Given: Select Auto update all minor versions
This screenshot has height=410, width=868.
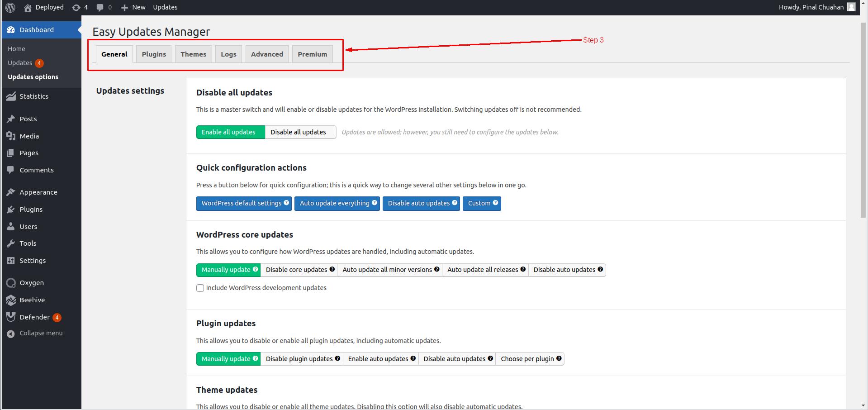Looking at the screenshot, I should pyautogui.click(x=390, y=270).
